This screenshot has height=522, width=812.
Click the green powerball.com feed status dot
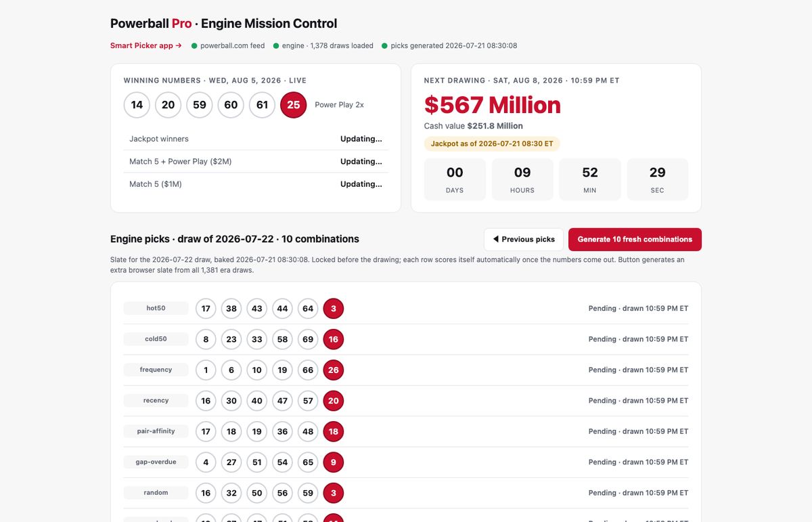(x=194, y=46)
